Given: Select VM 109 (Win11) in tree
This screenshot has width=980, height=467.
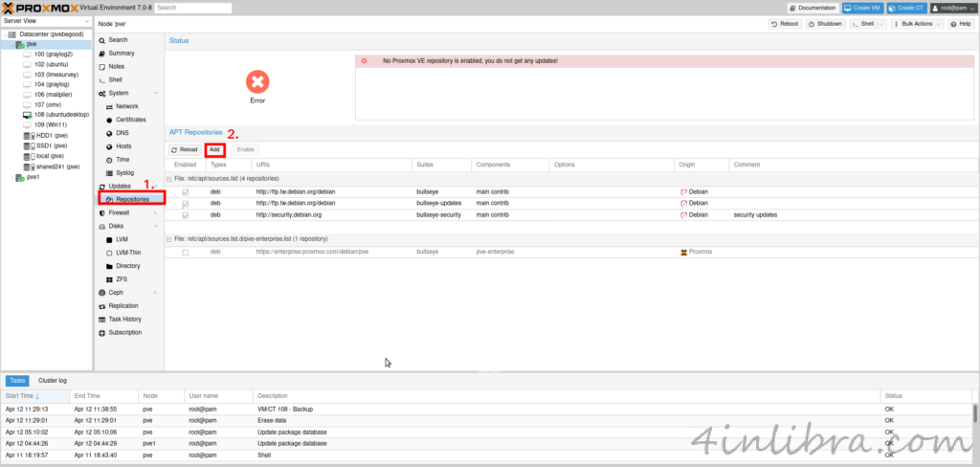Looking at the screenshot, I should [53, 124].
